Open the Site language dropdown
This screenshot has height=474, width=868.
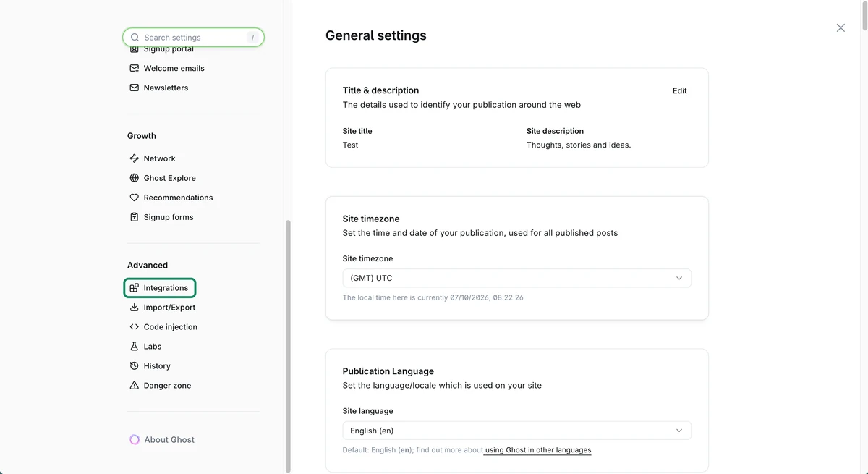pos(516,431)
